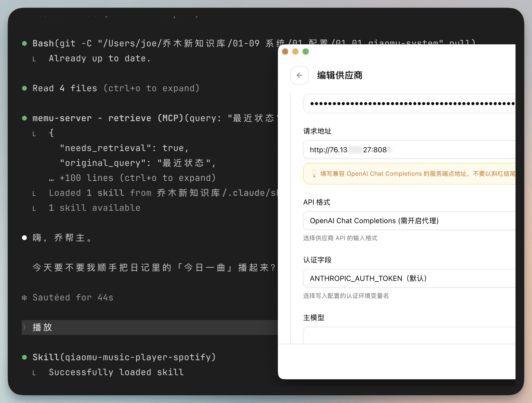Click the lightbulb hint icon

coord(314,173)
